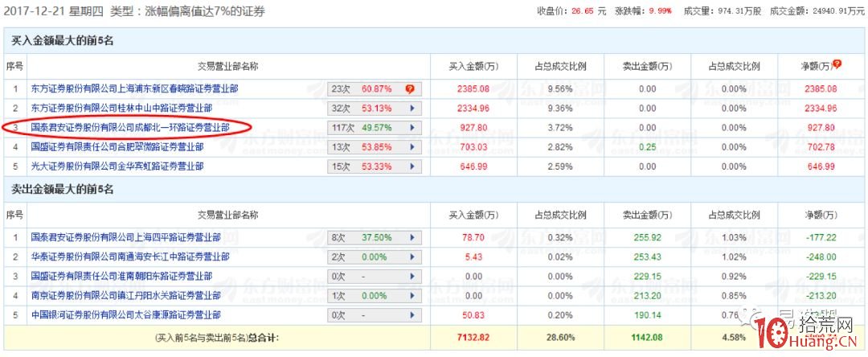
Task: Expand the 0次 stats box for 中国银河证券
Action: [375, 314]
